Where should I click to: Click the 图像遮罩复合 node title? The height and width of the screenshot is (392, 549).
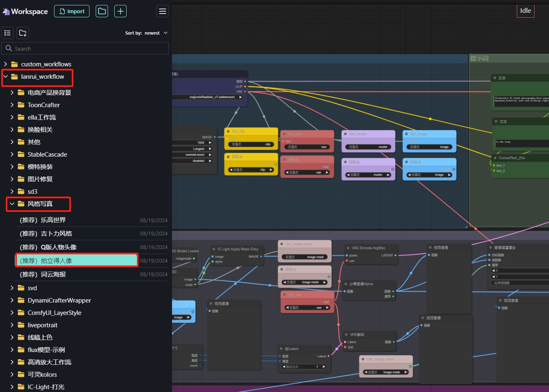(505, 248)
